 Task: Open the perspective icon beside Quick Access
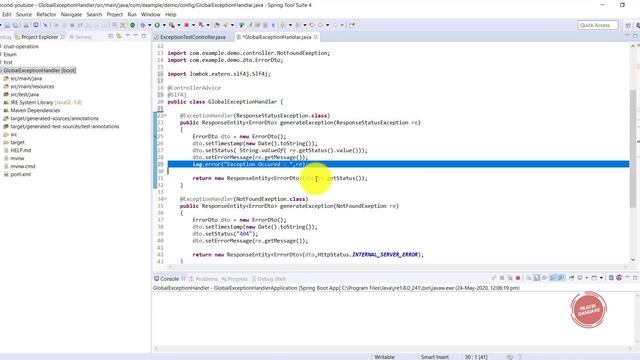coord(628,25)
